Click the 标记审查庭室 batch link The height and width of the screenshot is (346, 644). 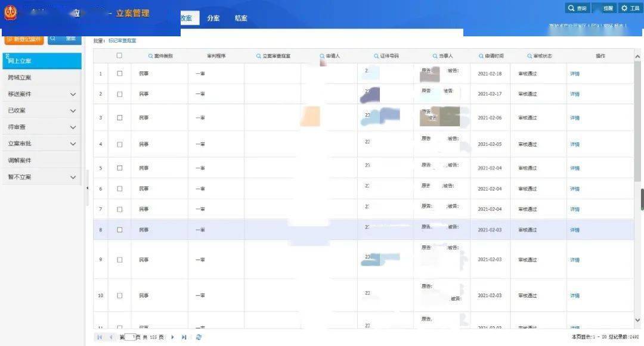(122, 40)
